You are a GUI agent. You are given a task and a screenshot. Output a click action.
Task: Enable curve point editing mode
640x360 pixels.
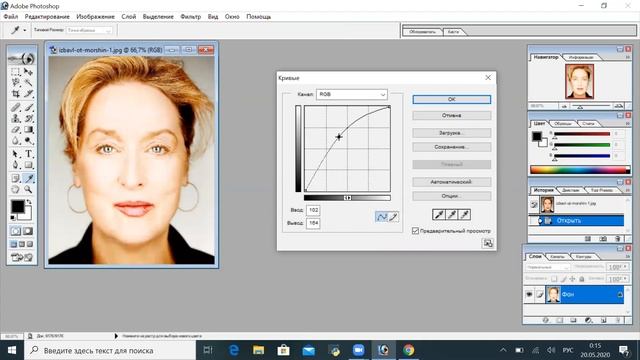[x=381, y=217]
